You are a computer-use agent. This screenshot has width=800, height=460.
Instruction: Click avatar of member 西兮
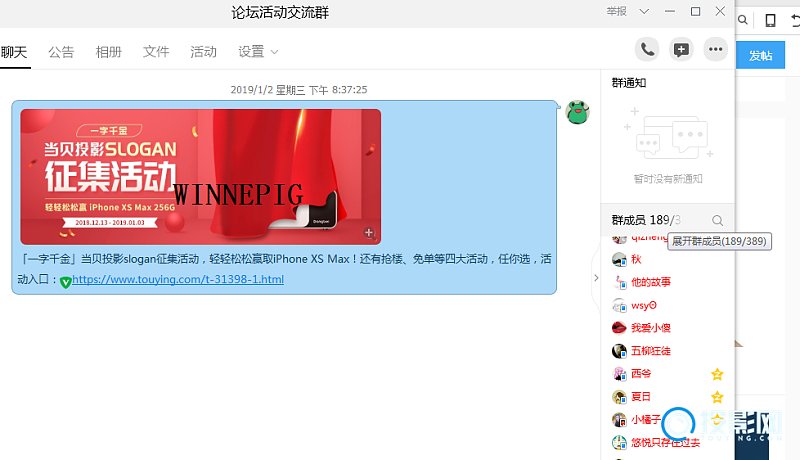[x=619, y=374]
